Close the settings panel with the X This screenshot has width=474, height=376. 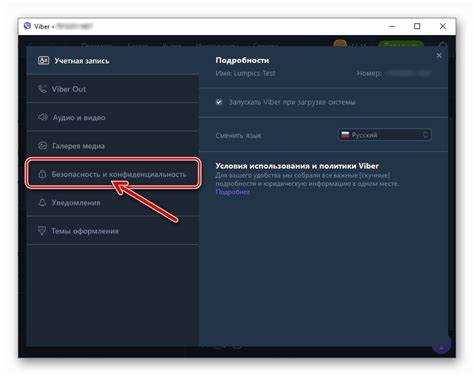(439, 55)
